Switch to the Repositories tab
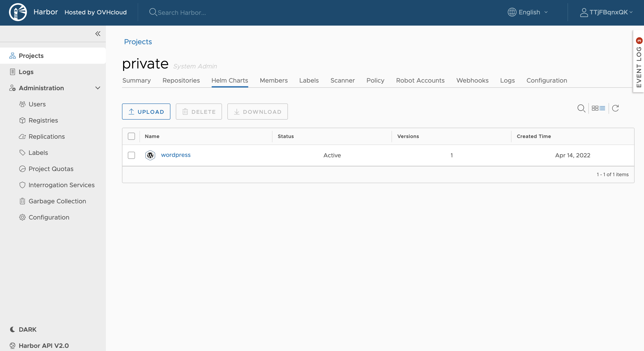The width and height of the screenshot is (644, 351). coord(181,81)
